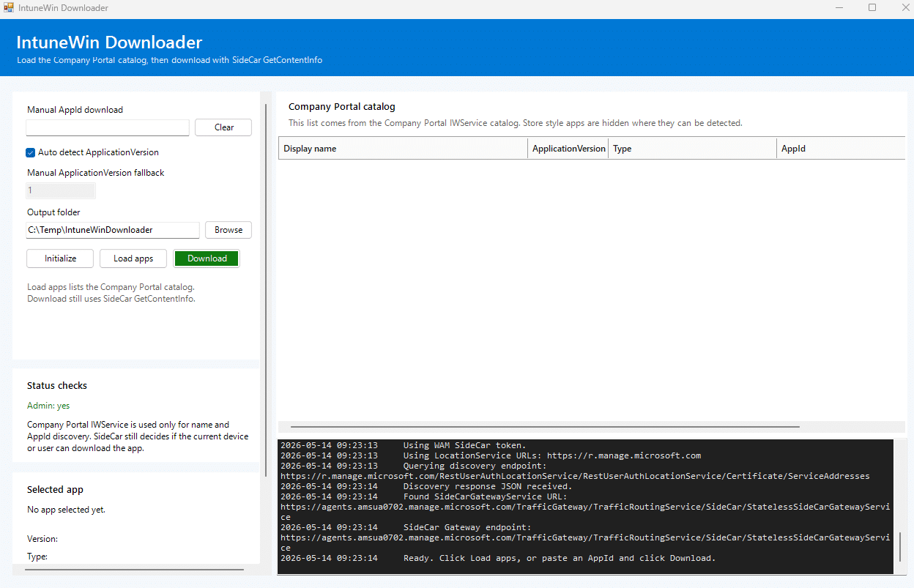Minimize the IntuneWin Downloader window
Screen dimensions: 914x588
(838, 7)
